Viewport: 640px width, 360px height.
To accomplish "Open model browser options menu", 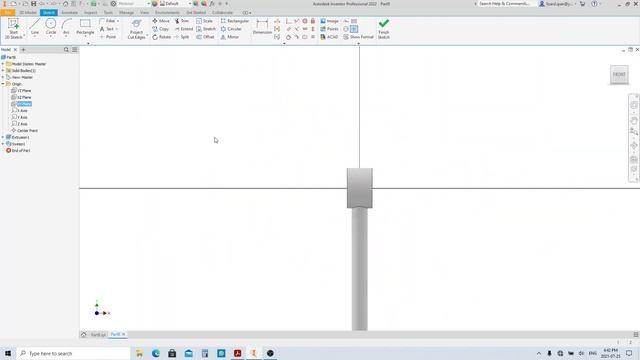I will coord(74,49).
